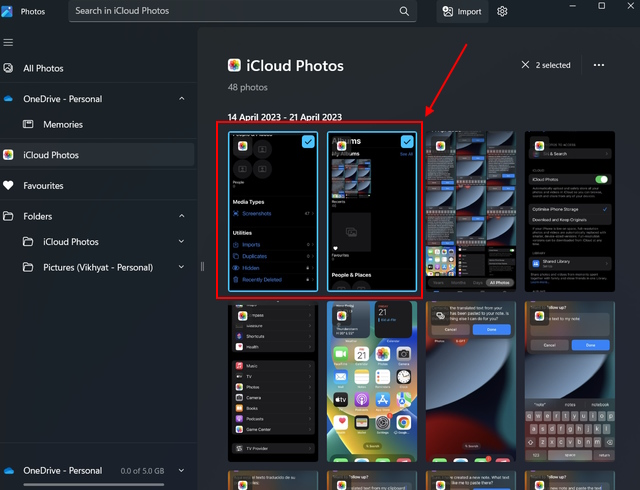640x490 pixels.
Task: Open the three-dot more options menu
Action: click(x=599, y=65)
